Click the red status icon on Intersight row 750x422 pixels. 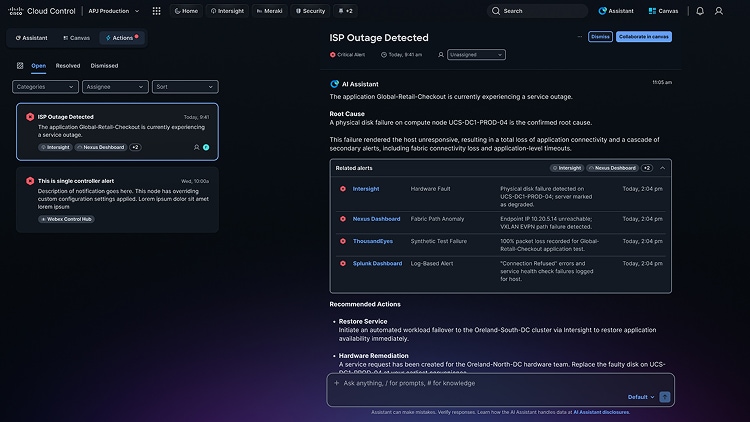click(343, 189)
